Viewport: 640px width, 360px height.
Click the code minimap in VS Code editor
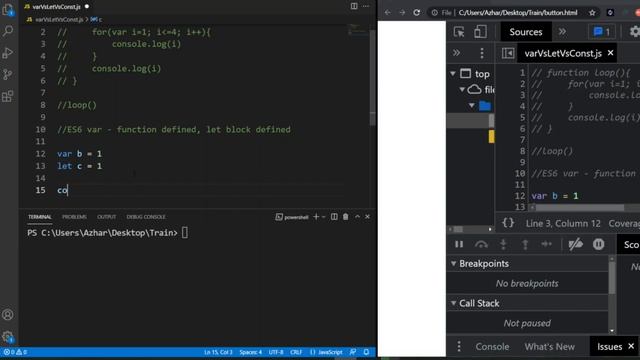click(358, 30)
